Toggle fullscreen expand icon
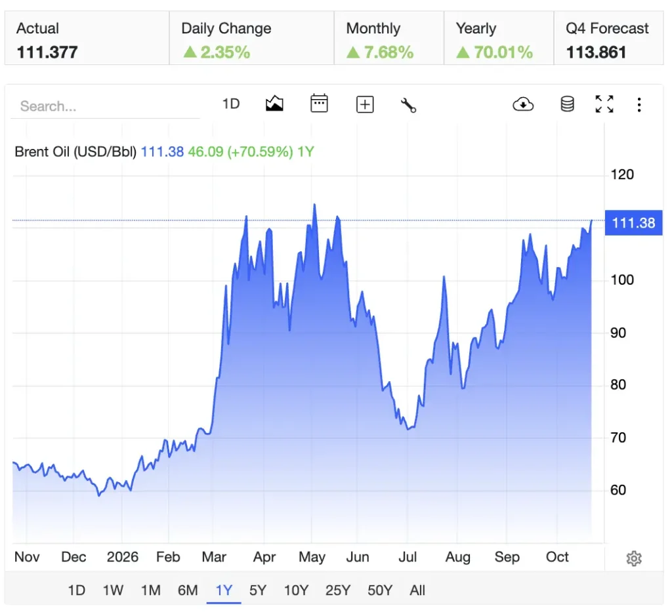The height and width of the screenshot is (616, 672). pyautogui.click(x=604, y=104)
